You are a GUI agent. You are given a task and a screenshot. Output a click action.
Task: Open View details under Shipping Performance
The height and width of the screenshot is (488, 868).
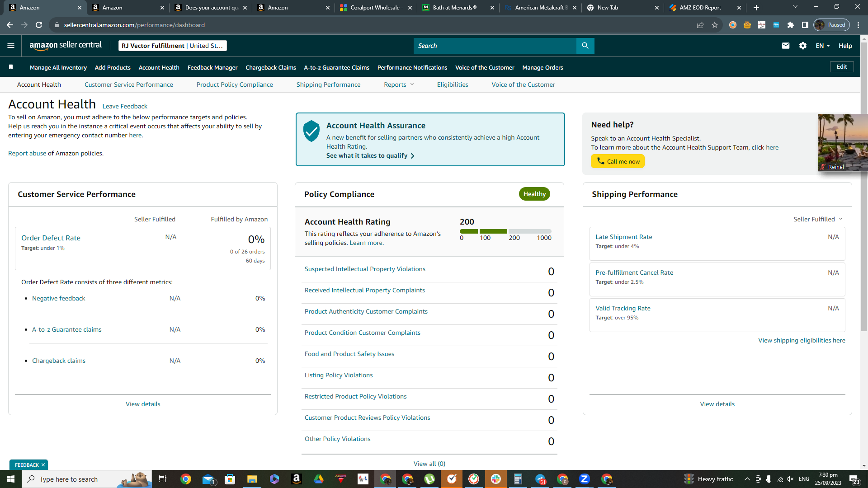click(717, 404)
